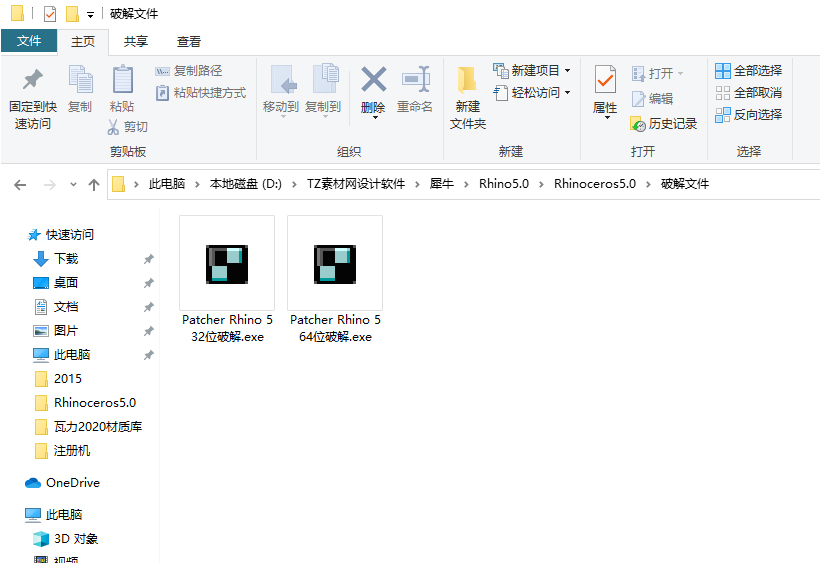Image resolution: width=820 pixels, height=563 pixels.
Task: Select Patcher Rhino 5 64位破解.exe file
Action: click(x=335, y=280)
